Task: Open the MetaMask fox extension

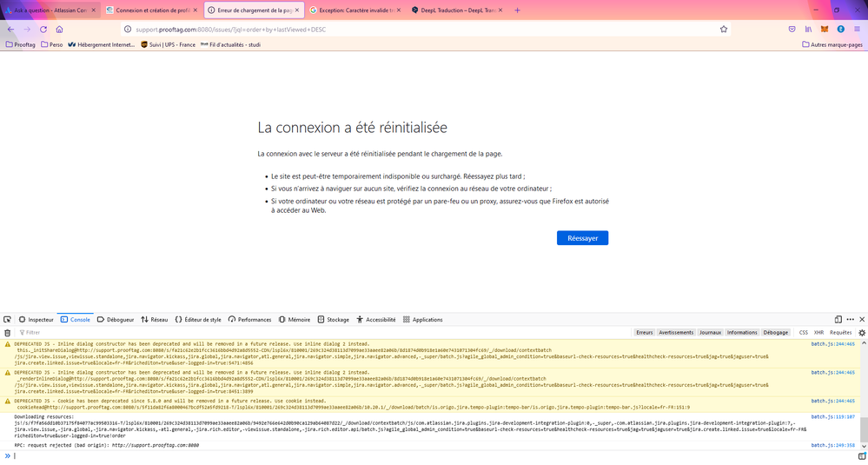Action: pyautogui.click(x=825, y=30)
